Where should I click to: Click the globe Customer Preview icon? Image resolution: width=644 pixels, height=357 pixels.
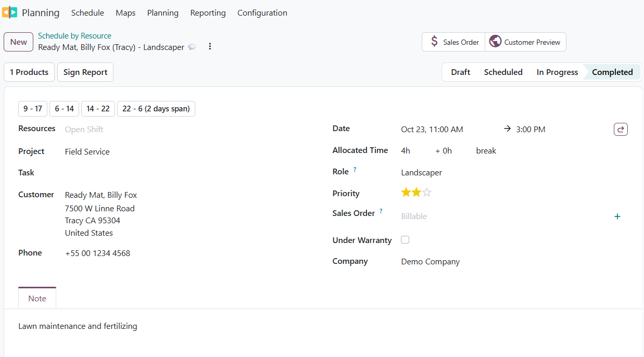(495, 42)
